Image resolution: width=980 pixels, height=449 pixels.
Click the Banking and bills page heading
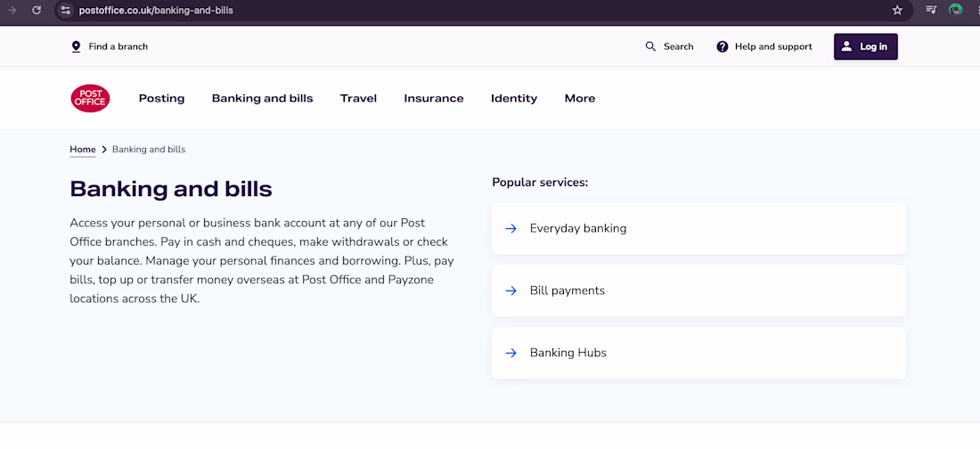tap(171, 189)
